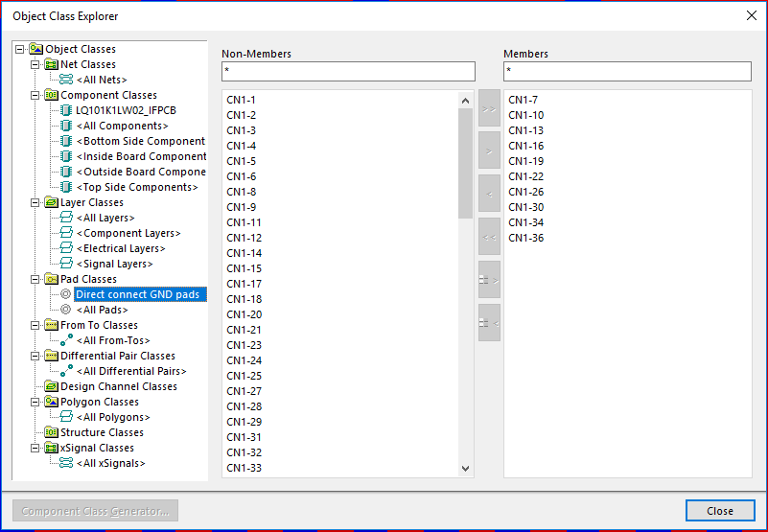The image size is (768, 532).
Task: Select CN1-36 in the Members list
Action: point(526,238)
